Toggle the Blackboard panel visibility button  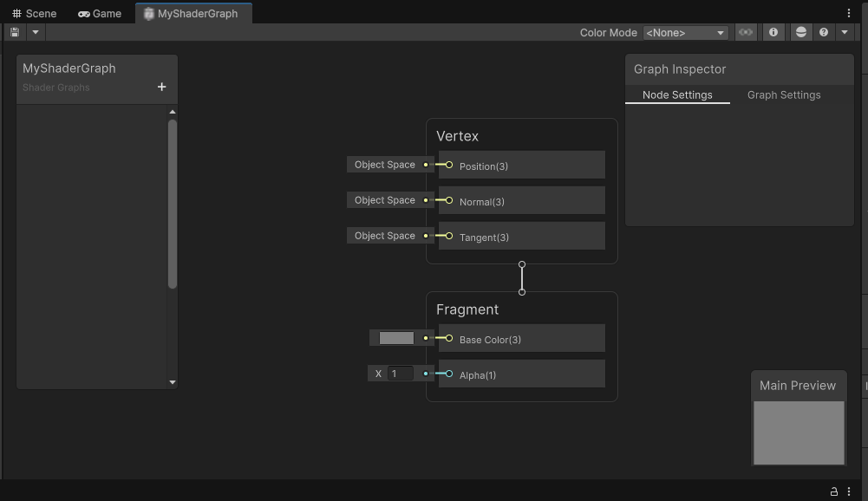click(x=746, y=32)
